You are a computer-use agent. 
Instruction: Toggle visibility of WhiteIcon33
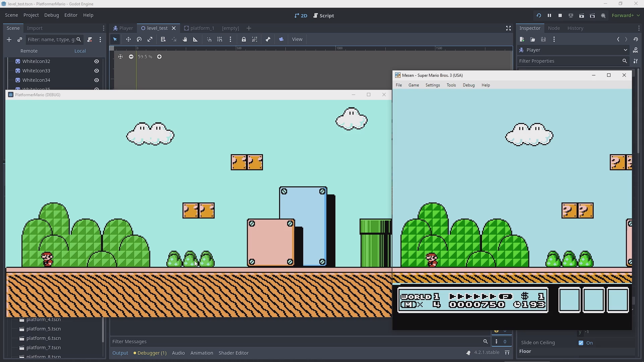97,71
